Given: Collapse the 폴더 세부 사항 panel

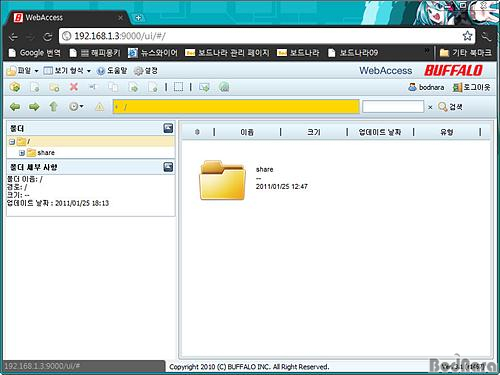Looking at the screenshot, I should click(168, 167).
